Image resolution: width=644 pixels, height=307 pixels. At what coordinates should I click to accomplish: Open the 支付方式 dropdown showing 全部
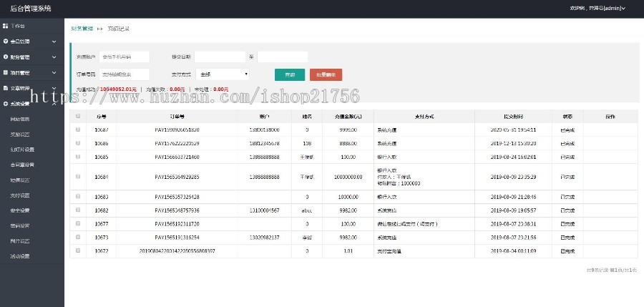tap(223, 74)
